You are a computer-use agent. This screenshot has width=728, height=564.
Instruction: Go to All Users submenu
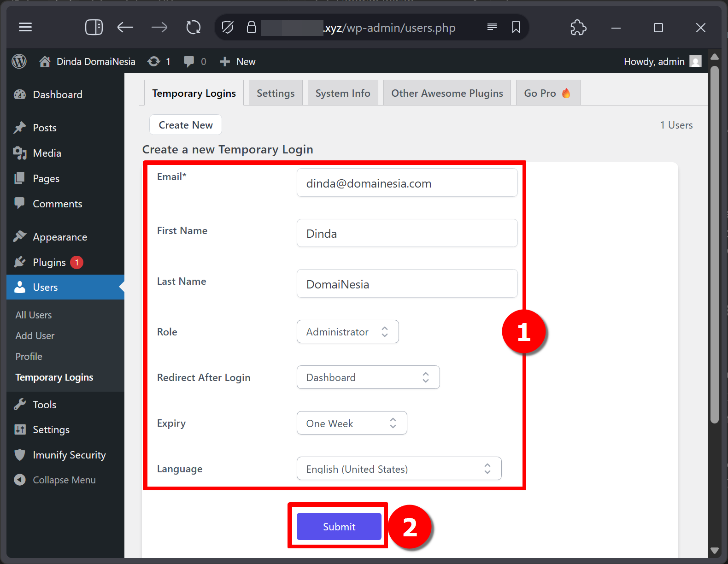coord(34,315)
